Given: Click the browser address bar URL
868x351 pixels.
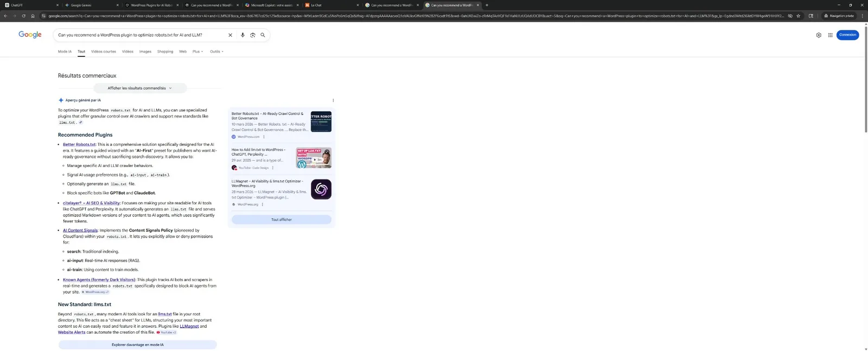Looking at the screenshot, I should (415, 16).
